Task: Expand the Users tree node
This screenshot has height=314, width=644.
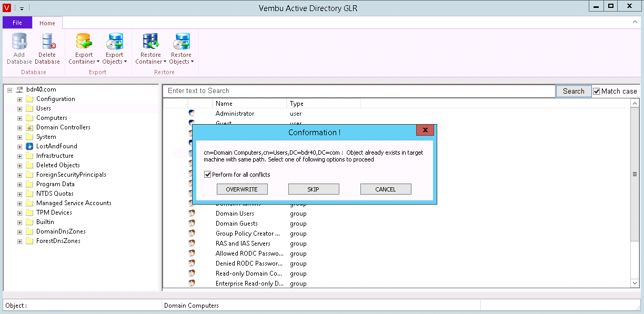Action: coord(19,108)
